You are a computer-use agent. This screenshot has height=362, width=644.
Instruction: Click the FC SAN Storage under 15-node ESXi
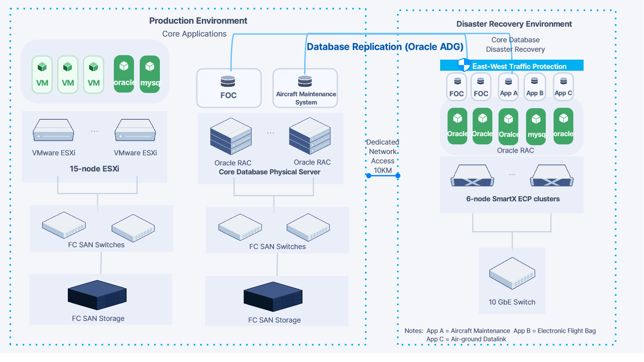(97, 295)
